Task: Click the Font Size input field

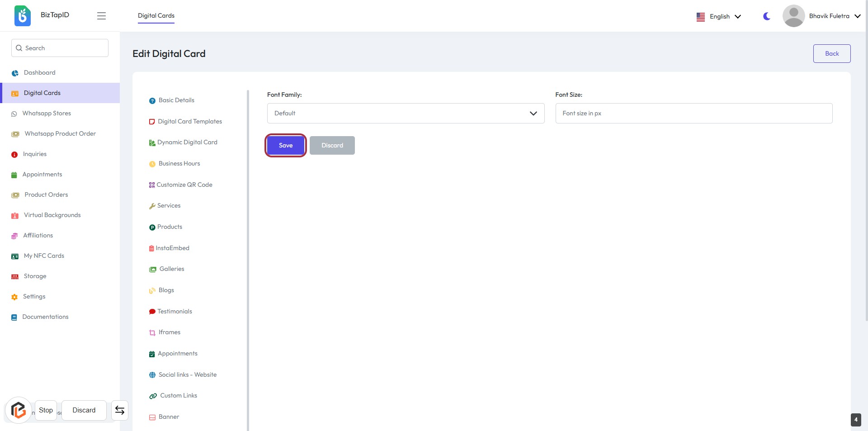Action: pos(693,113)
